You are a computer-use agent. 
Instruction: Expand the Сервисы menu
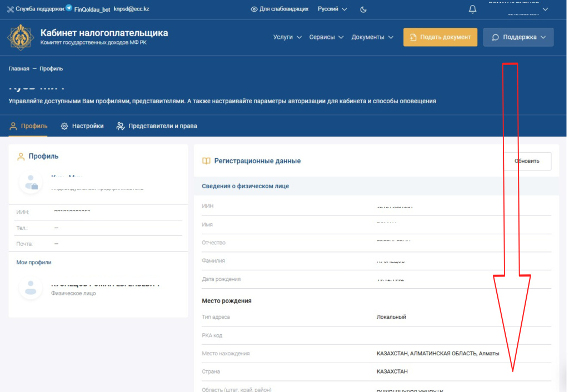pos(326,37)
